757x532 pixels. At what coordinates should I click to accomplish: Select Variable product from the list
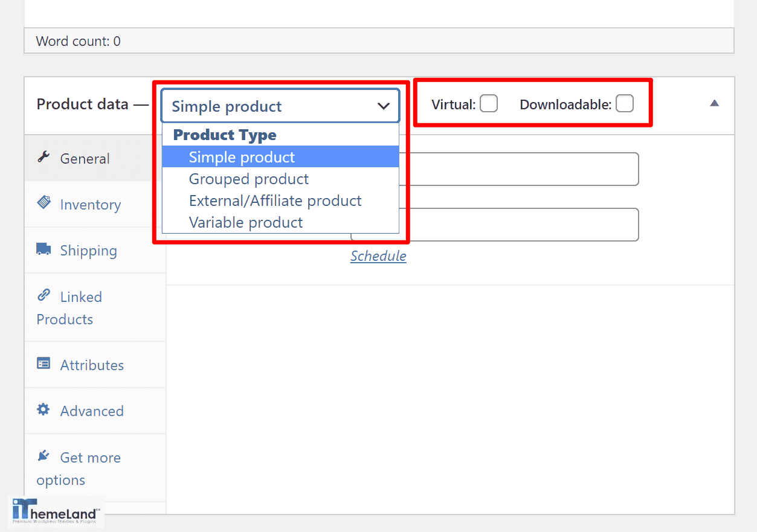click(x=245, y=222)
